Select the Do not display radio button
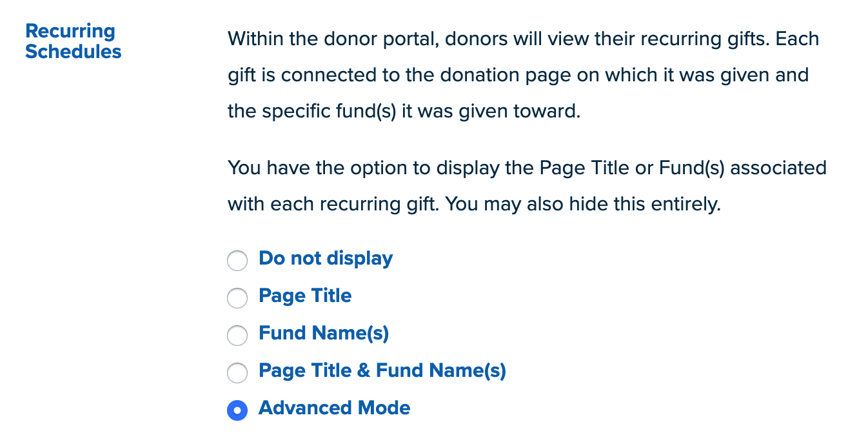 point(237,261)
